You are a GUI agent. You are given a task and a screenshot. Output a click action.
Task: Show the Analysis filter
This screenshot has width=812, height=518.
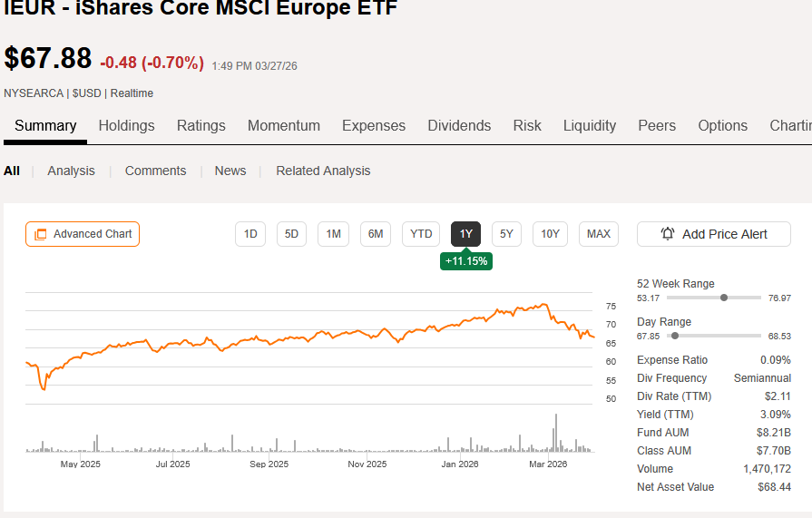(71, 171)
